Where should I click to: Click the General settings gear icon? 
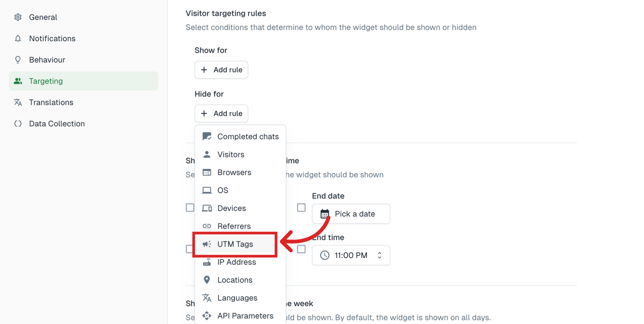pyautogui.click(x=18, y=17)
